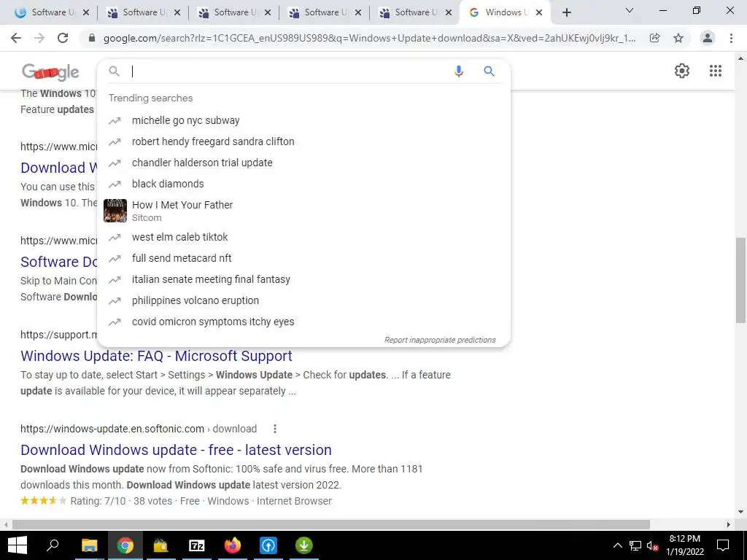Show hidden system tray icons
747x560 pixels.
coord(617,545)
